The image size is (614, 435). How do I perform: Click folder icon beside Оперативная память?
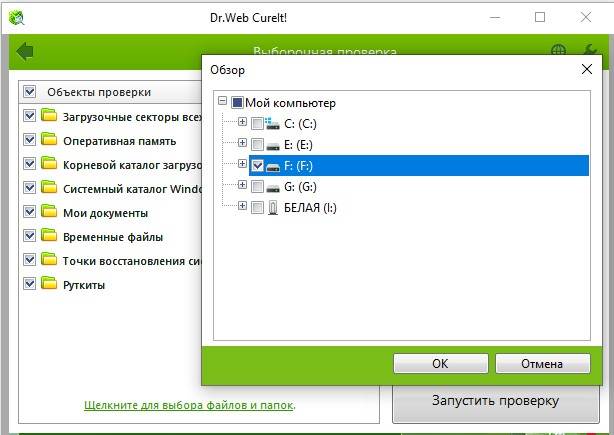tap(49, 139)
